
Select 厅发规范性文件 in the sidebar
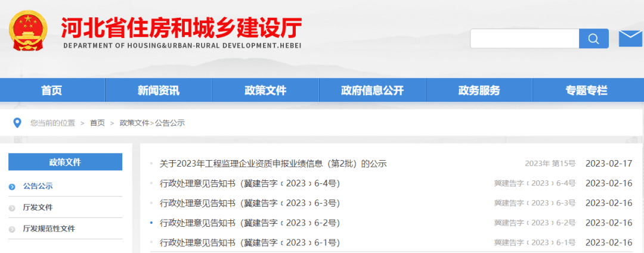(49, 229)
